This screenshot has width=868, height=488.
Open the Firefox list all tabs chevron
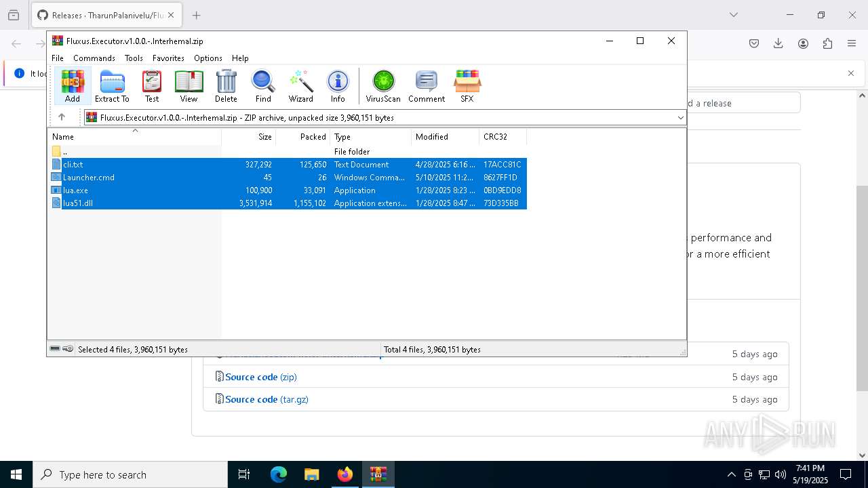point(733,15)
